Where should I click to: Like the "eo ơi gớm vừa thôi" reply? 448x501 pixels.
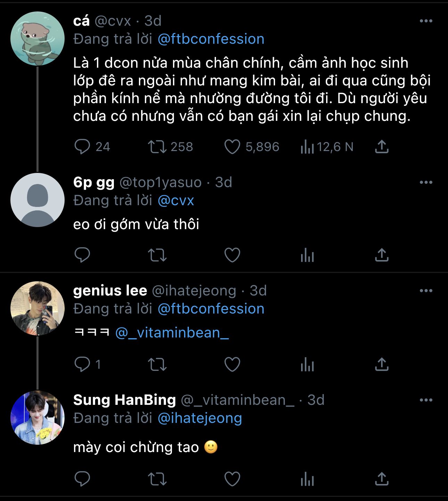232,255
